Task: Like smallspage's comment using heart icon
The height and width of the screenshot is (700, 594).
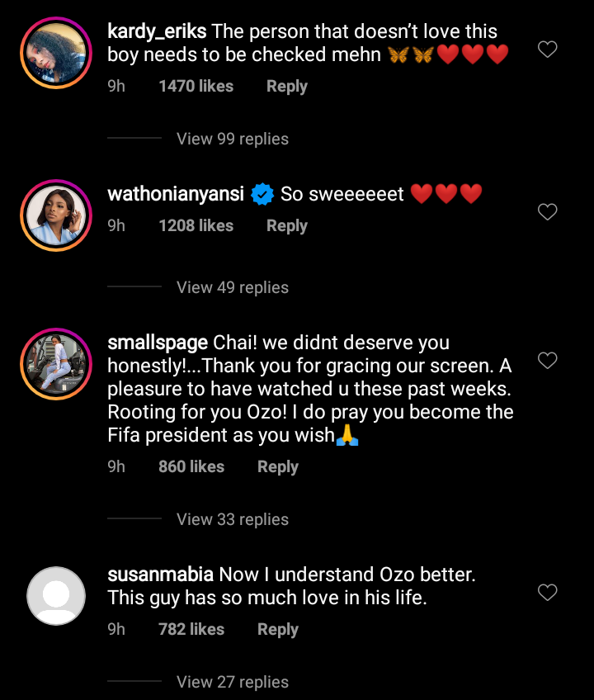Action: (547, 361)
